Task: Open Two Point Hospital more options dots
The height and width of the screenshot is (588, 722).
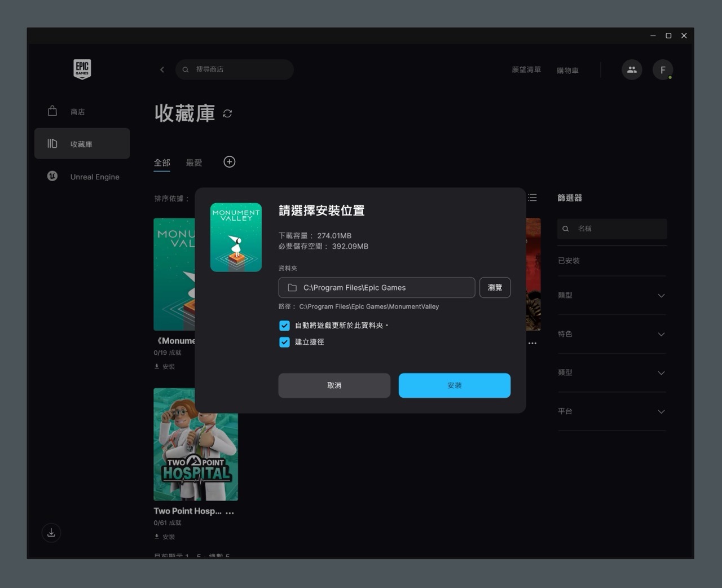Action: (x=230, y=512)
